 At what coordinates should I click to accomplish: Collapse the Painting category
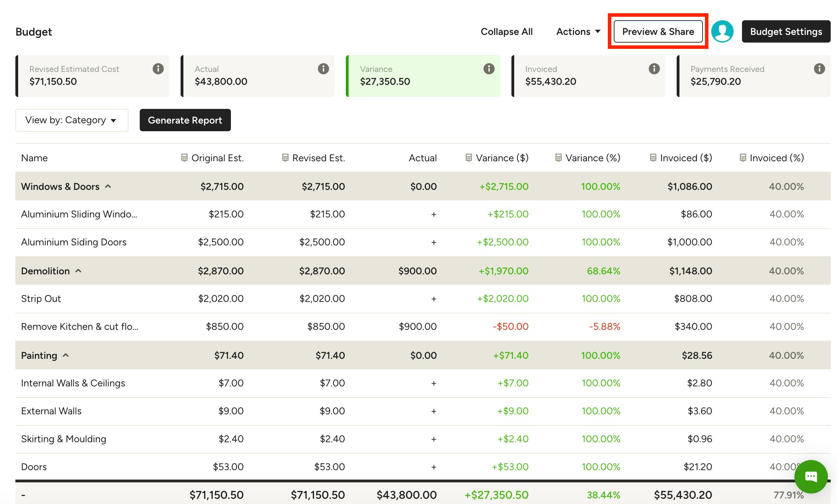pyautogui.click(x=66, y=355)
